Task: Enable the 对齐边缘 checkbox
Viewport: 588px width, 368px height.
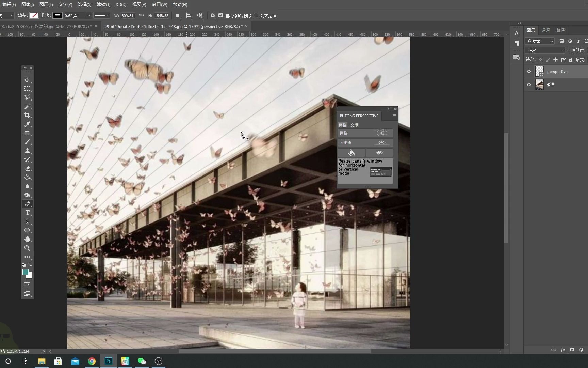Action: click(256, 15)
